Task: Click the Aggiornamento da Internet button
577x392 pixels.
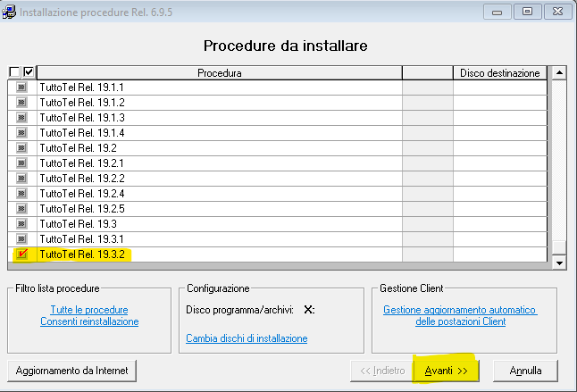Action: (71, 371)
